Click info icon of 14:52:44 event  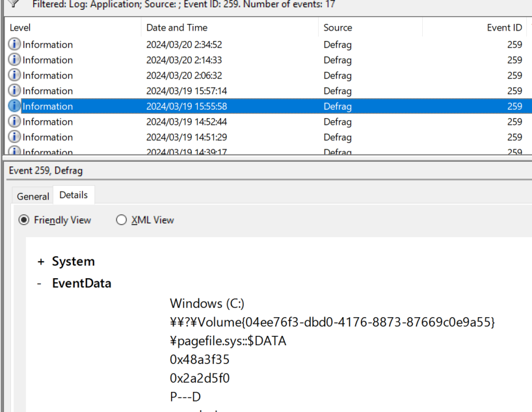coord(14,122)
